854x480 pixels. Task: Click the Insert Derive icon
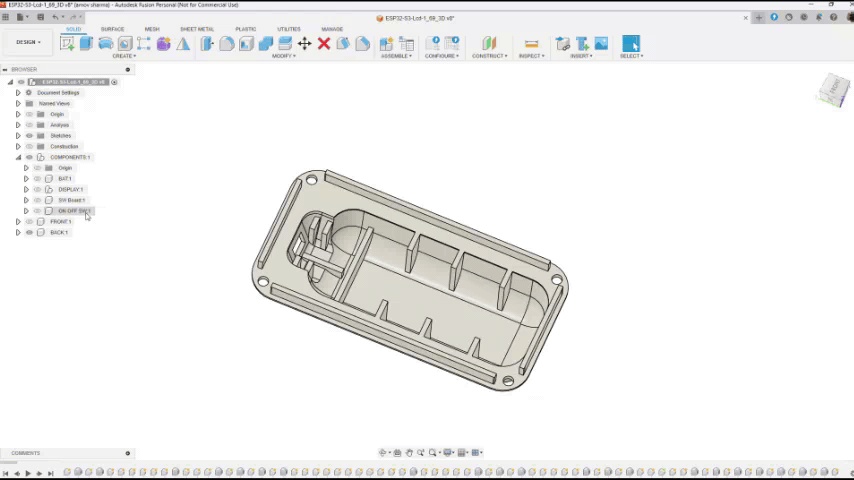(563, 44)
